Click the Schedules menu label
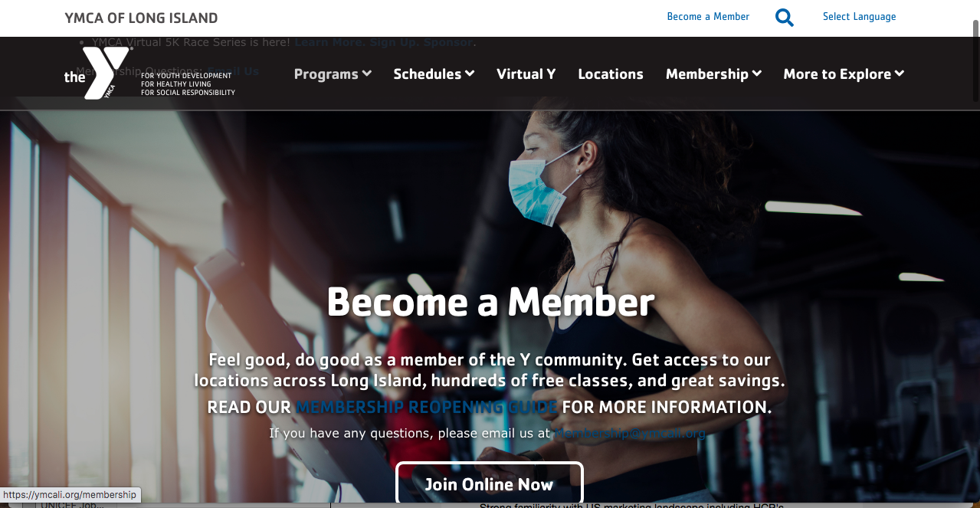The image size is (980, 508). click(428, 74)
